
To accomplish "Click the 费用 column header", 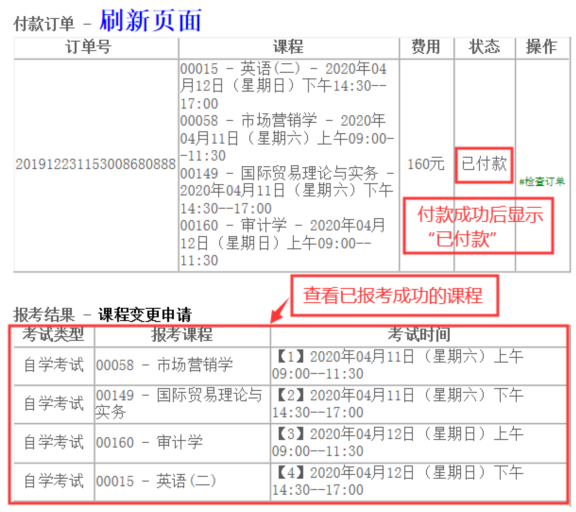I will (x=426, y=47).
